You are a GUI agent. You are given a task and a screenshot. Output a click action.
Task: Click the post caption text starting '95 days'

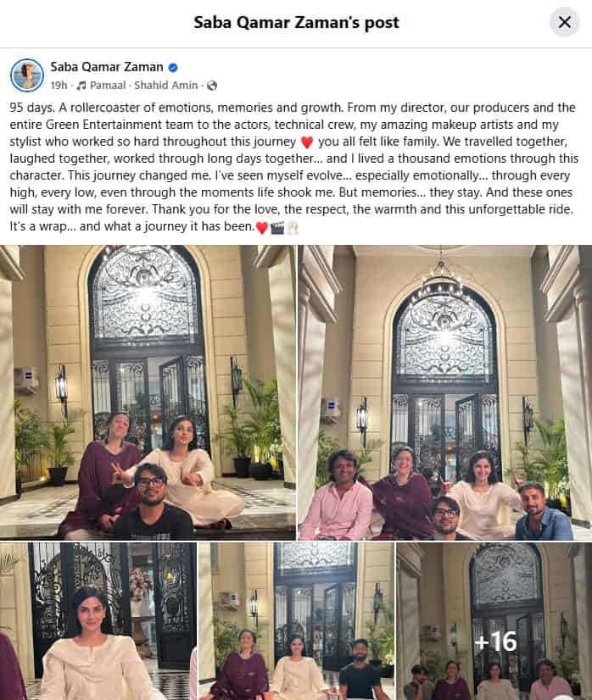(294, 167)
